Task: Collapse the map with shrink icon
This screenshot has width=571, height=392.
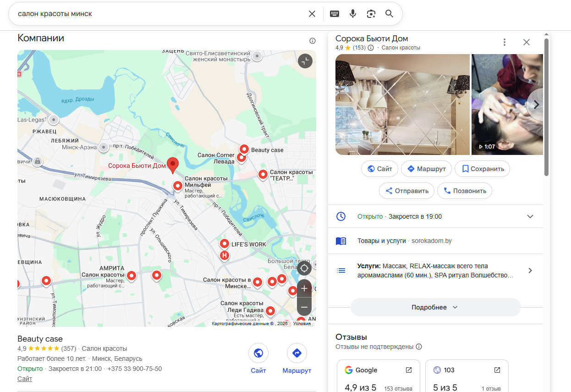Action: (305, 61)
